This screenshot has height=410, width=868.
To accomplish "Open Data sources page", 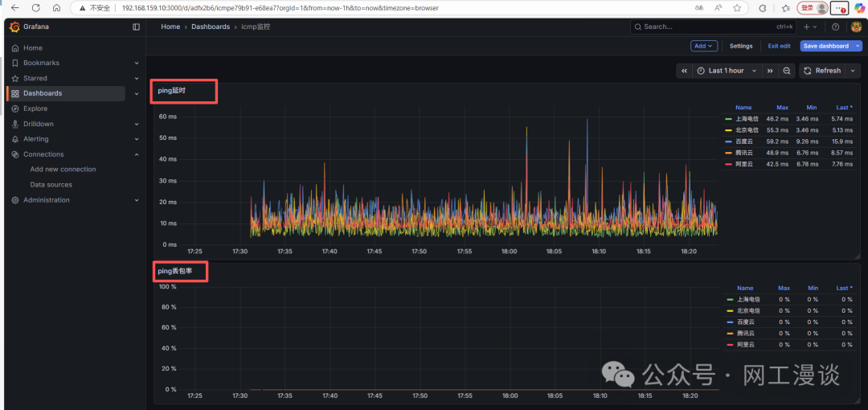I will [x=51, y=185].
